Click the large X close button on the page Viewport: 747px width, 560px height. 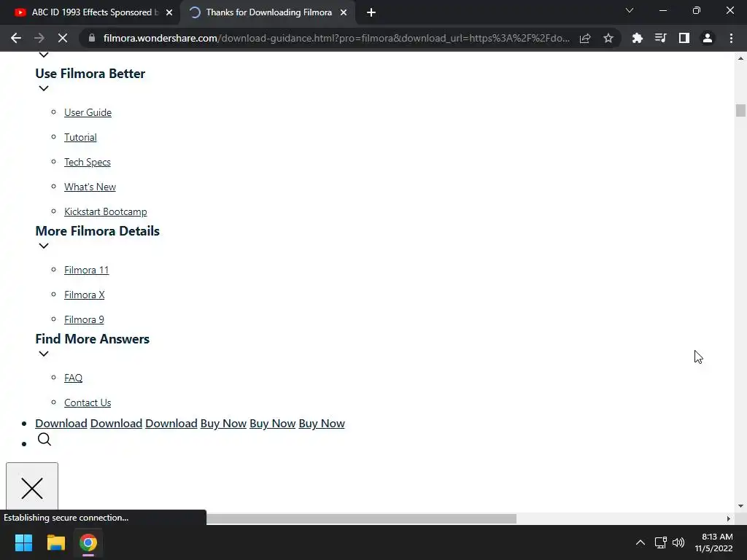click(x=32, y=488)
